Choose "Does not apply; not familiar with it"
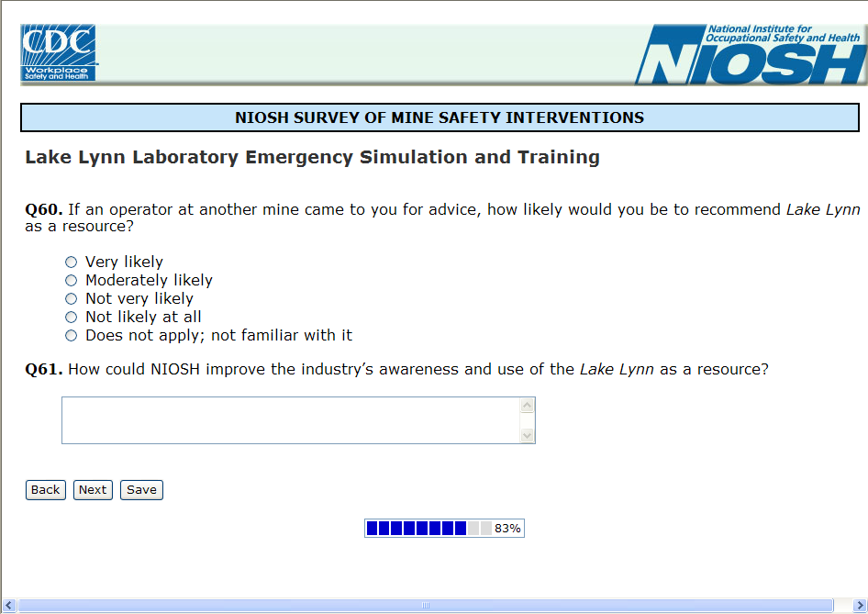868x614 pixels. (x=71, y=336)
